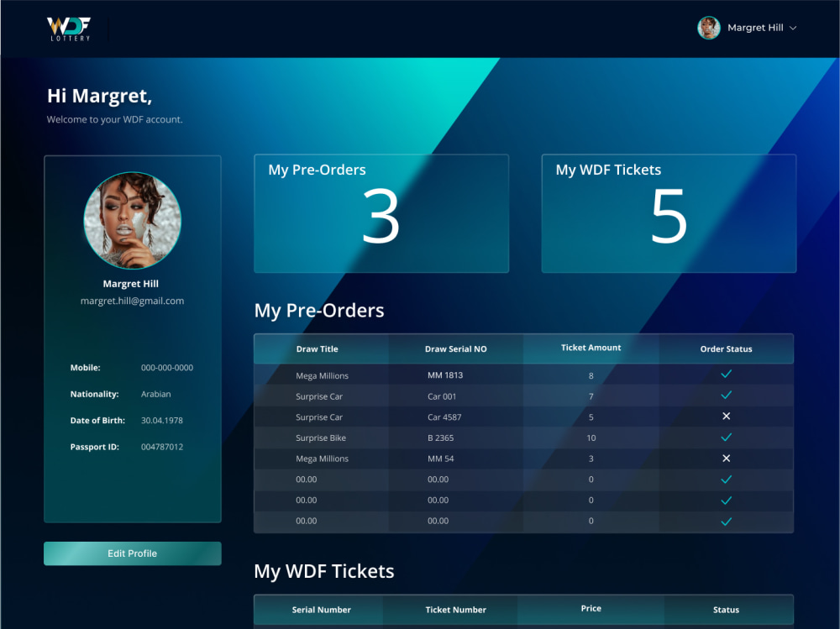Viewport: 840px width, 629px height.
Task: Click the checkmark status for B 2365
Action: (x=726, y=438)
